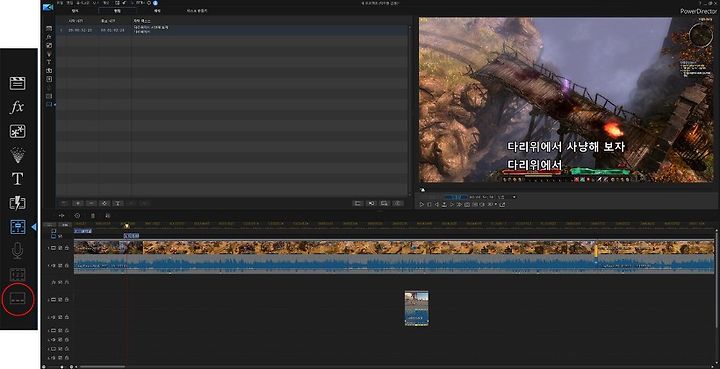
Task: Switch to the Create Disc (디스크 만들기) tab
Action: pos(197,11)
